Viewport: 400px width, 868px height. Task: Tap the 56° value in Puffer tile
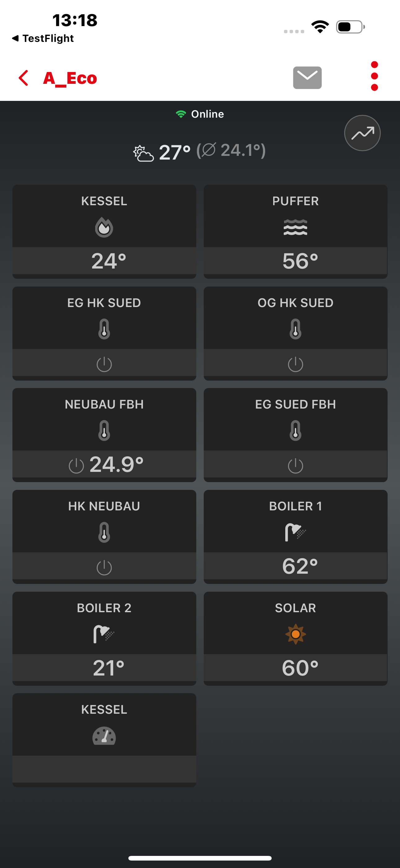(x=300, y=261)
